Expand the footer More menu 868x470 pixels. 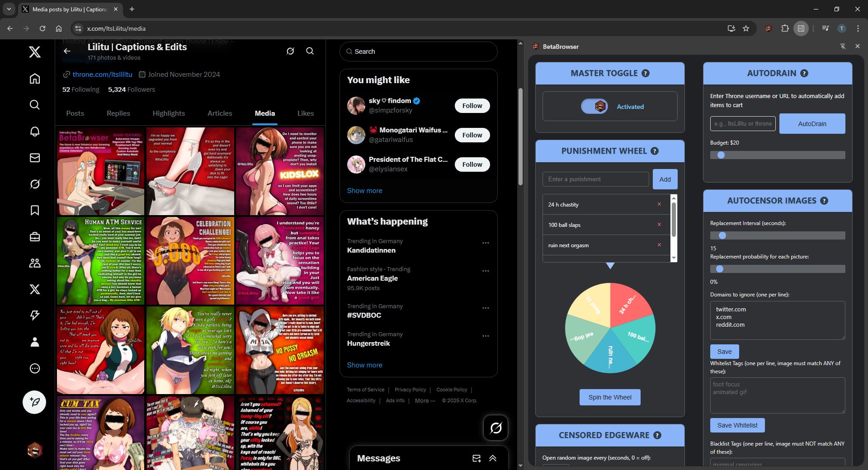click(425, 400)
